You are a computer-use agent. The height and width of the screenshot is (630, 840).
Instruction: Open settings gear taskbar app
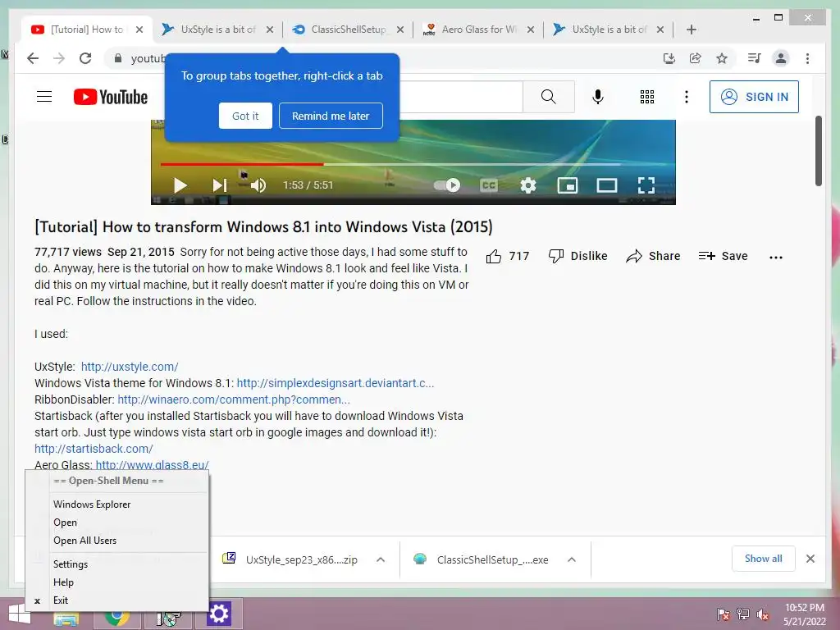[x=218, y=614]
